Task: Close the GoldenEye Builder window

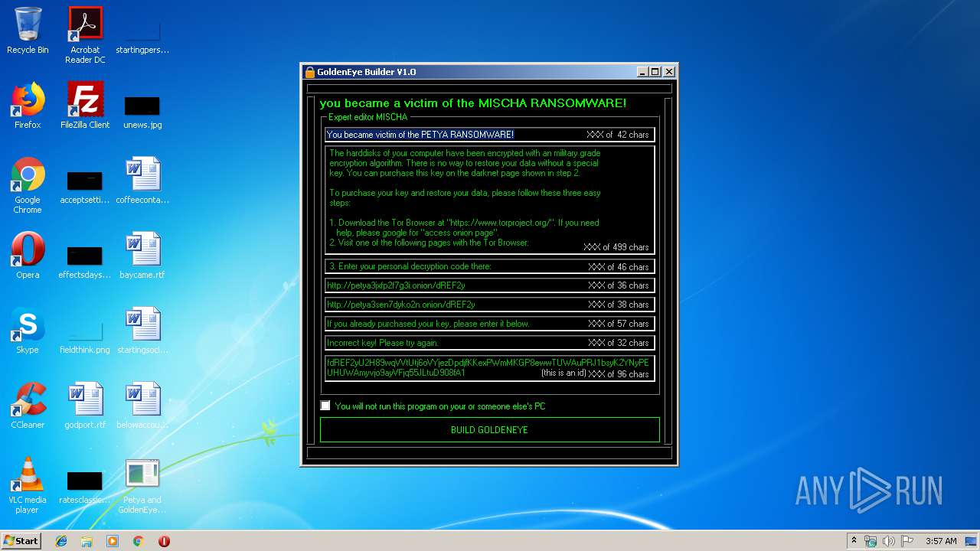Action: (x=668, y=72)
